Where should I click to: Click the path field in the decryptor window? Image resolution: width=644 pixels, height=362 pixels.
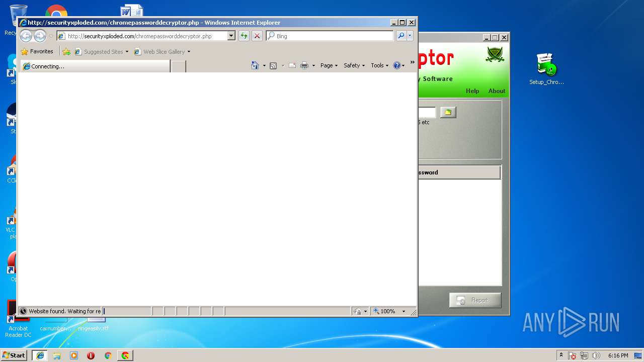tap(427, 112)
